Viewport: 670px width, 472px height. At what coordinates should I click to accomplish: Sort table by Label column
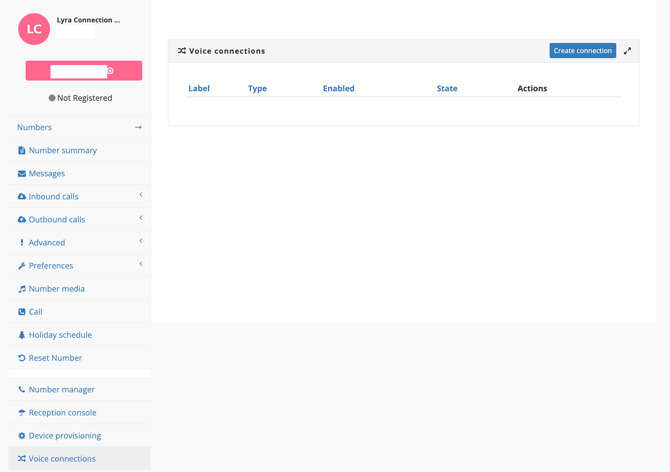click(x=199, y=89)
